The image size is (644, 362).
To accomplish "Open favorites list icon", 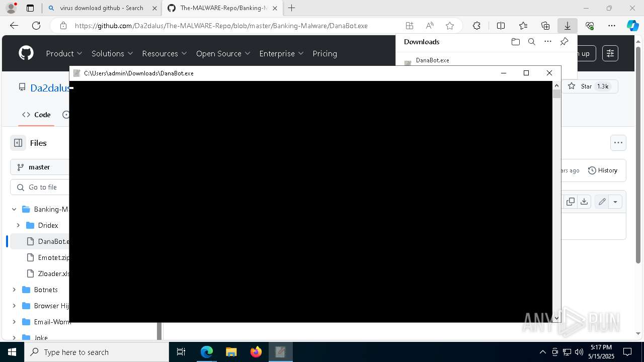I will click(x=523, y=26).
